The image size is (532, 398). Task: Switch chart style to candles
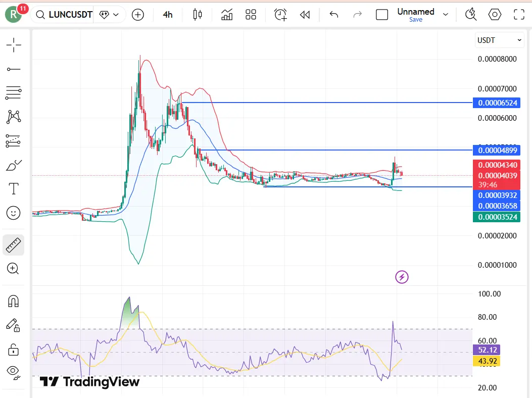coord(197,14)
